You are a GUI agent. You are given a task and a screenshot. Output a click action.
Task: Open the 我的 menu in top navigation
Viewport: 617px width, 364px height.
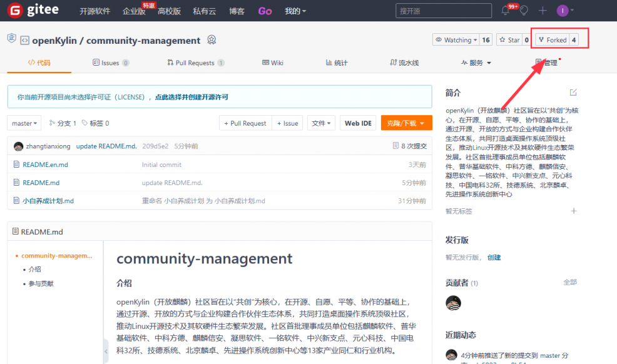click(x=295, y=11)
